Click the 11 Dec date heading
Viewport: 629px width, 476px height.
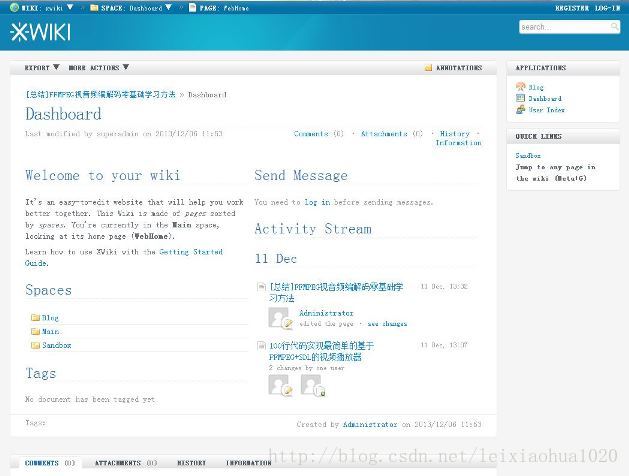pyautogui.click(x=276, y=259)
